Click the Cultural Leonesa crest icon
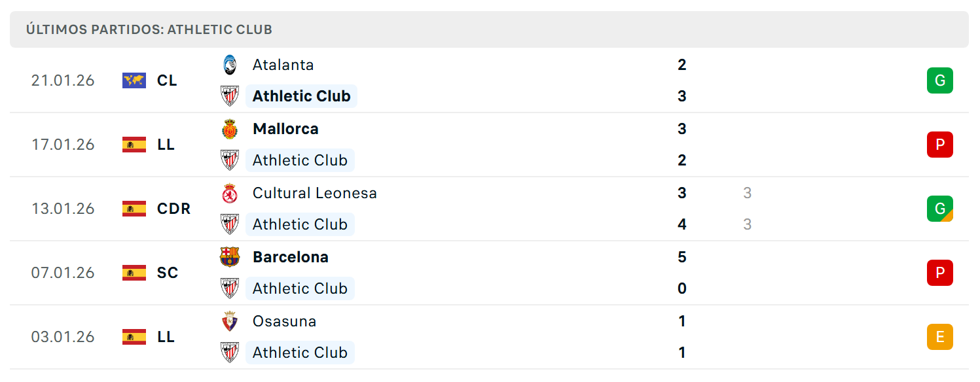This screenshot has height=382, width=980. click(x=229, y=193)
